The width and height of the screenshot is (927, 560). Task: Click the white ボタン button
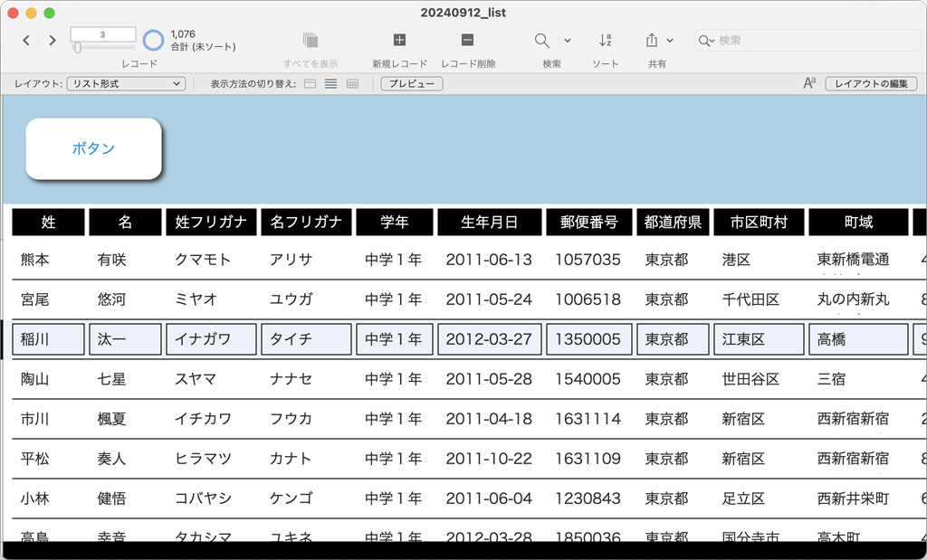pos(93,148)
